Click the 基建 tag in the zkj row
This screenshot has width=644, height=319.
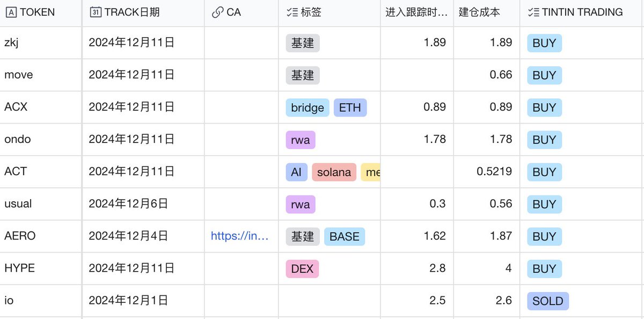(303, 44)
